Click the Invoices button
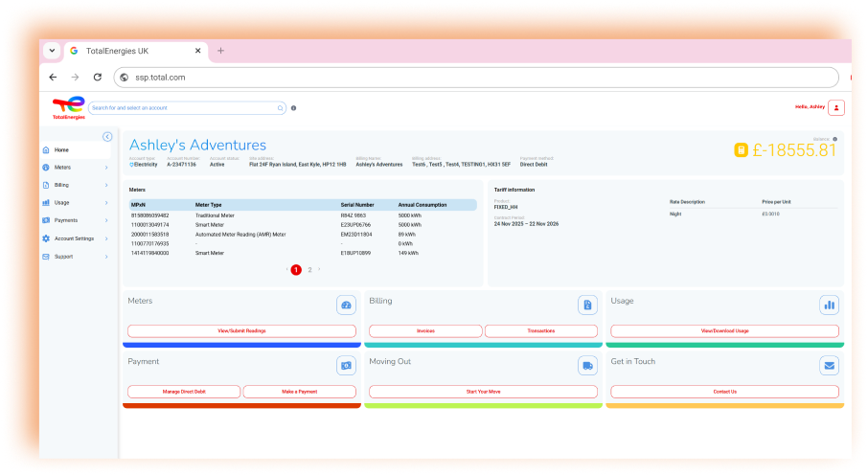Screen dimensions: 868x475 click(425, 331)
